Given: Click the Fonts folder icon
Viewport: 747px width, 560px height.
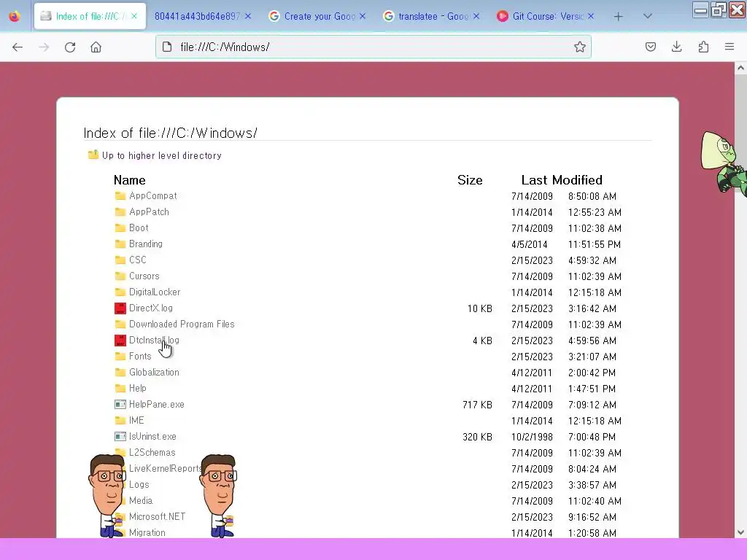Looking at the screenshot, I should [120, 356].
